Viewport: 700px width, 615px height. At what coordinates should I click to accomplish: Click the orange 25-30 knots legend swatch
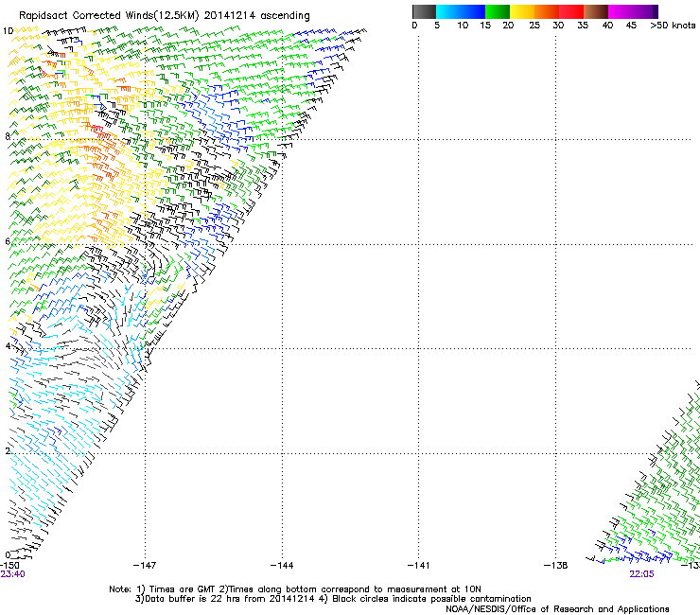click(x=547, y=11)
